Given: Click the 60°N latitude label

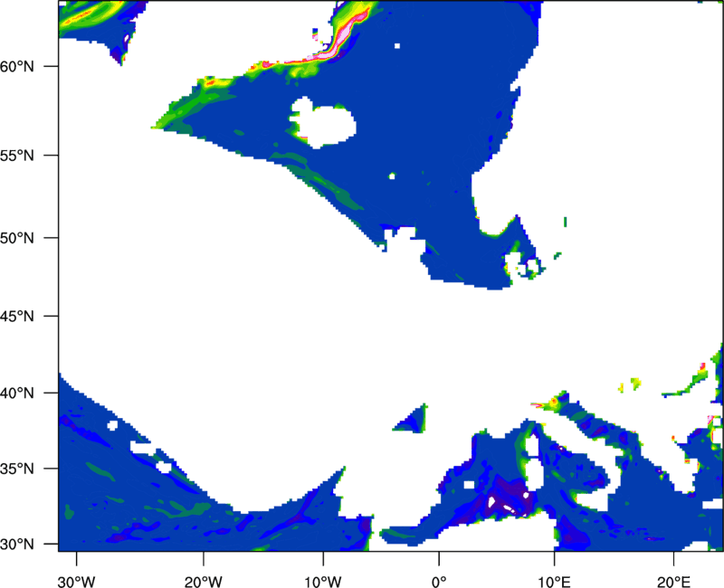Looking at the screenshot, I should point(17,66).
